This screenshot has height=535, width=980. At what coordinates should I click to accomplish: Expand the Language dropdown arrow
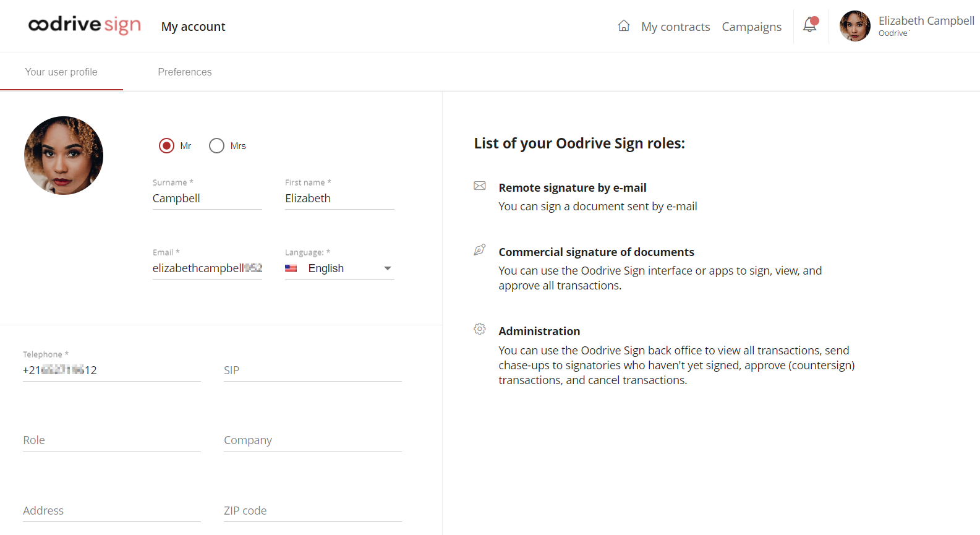[388, 268]
